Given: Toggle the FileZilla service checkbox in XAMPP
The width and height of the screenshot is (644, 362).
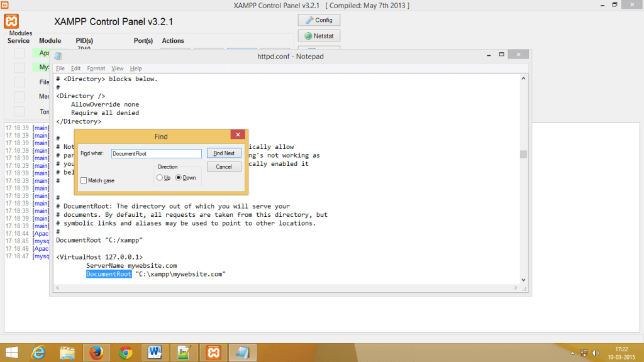Looking at the screenshot, I should coord(19,82).
